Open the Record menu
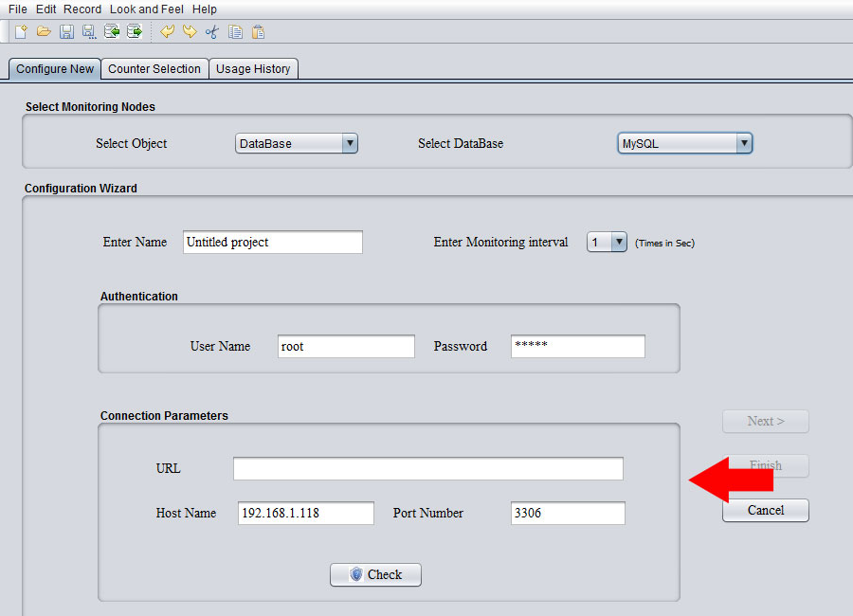This screenshot has height=616, width=853. (82, 9)
